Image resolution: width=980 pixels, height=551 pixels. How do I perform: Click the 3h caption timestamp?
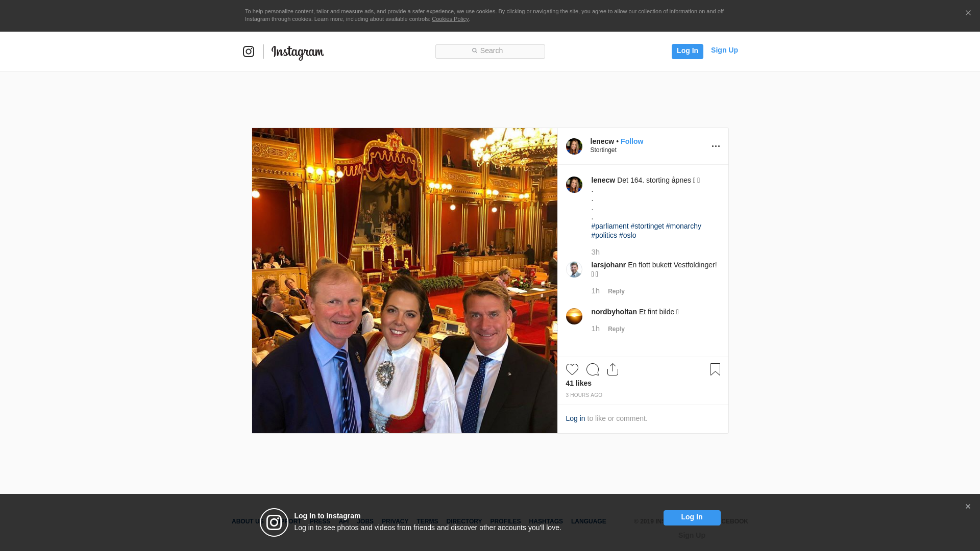(x=595, y=252)
